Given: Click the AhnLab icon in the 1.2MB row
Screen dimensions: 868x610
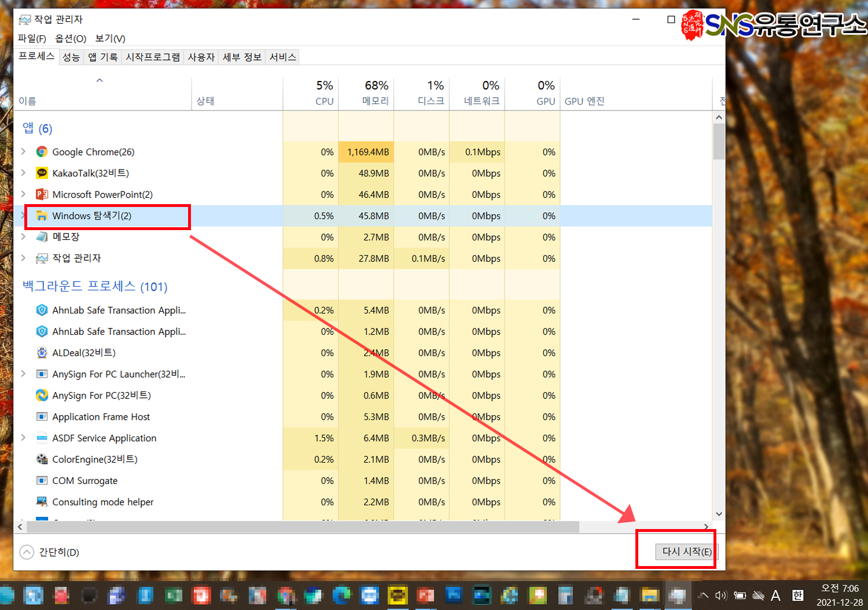Looking at the screenshot, I should [x=42, y=331].
